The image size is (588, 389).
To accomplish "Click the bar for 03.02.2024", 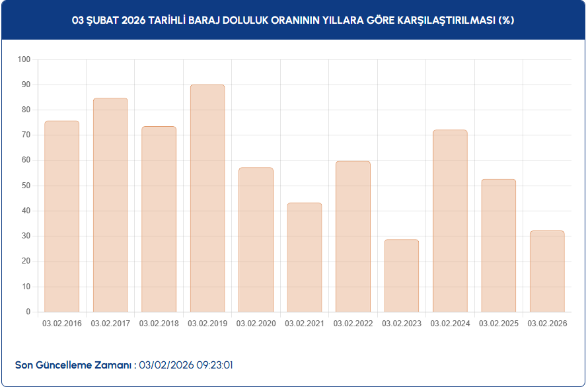I will click(x=450, y=221).
